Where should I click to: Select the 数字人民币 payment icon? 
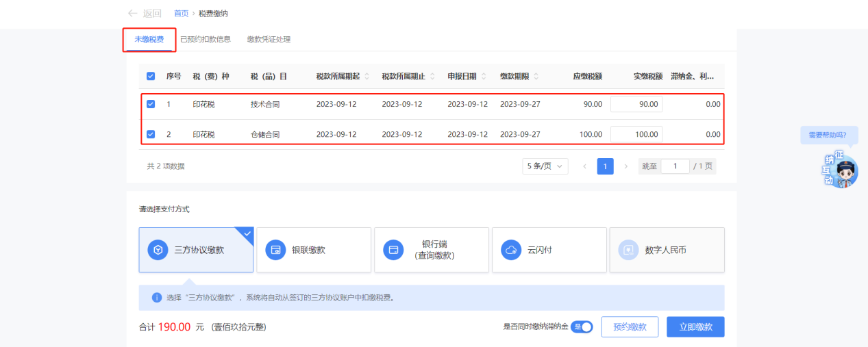(629, 250)
